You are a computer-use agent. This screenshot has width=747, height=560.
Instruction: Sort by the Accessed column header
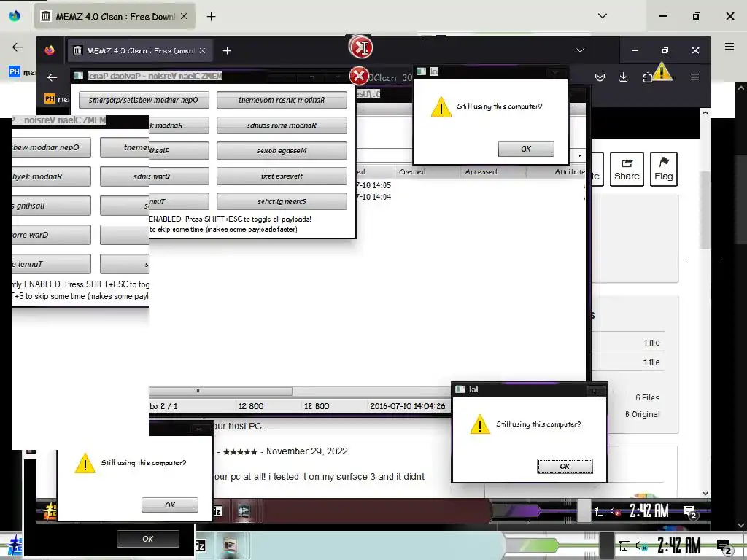pyautogui.click(x=481, y=172)
